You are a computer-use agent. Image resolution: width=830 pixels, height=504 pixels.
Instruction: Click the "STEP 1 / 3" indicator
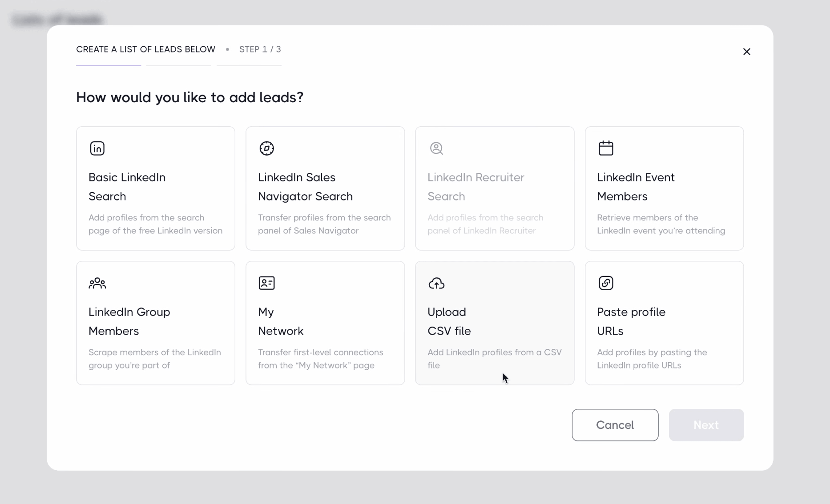tap(260, 49)
